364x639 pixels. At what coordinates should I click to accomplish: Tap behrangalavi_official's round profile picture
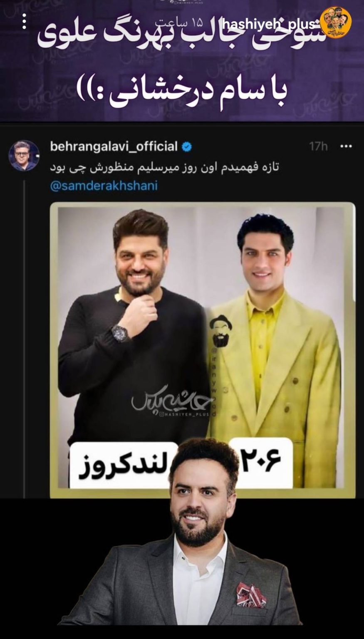(24, 156)
